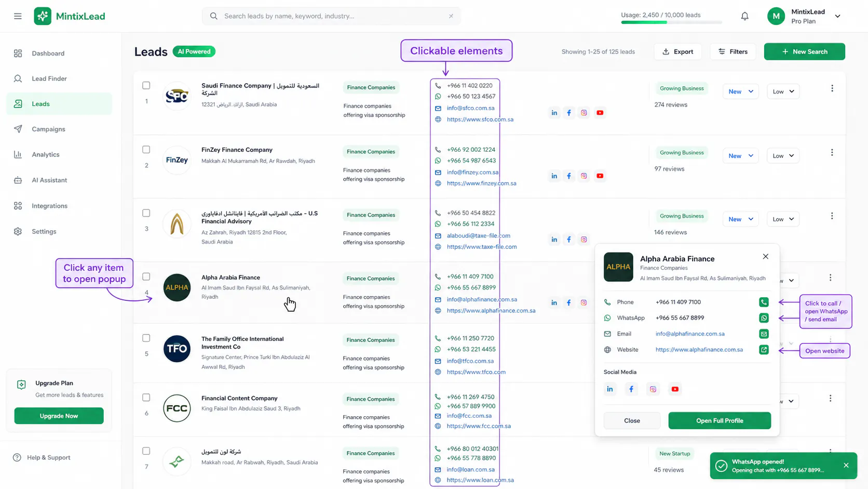Dismiss the WhatsApp opened toast notification
868x489 pixels.
[846, 465]
